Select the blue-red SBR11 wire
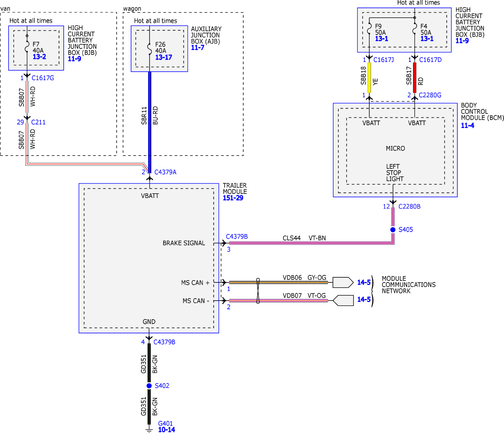504x433 pixels. 150,122
